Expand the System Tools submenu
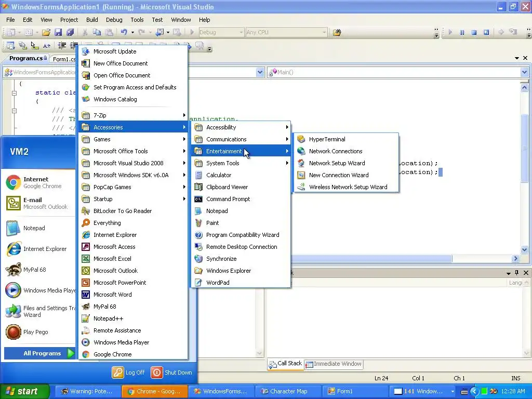Screen dimensions: 532x399 [241, 163]
